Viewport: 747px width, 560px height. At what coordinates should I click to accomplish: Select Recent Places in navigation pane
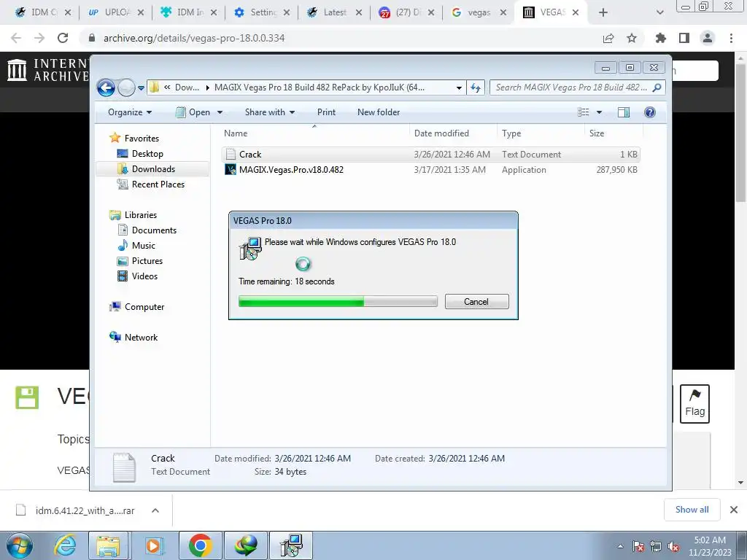[158, 184]
